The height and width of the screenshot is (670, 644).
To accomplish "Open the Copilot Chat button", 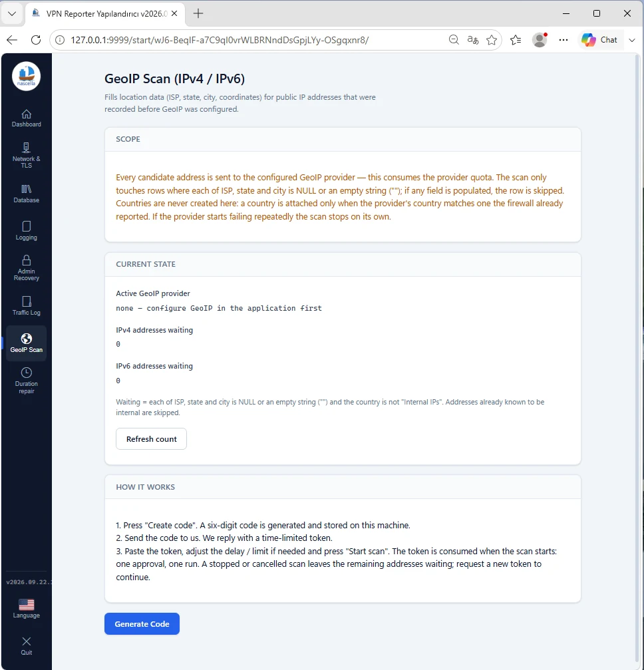I will coord(599,40).
